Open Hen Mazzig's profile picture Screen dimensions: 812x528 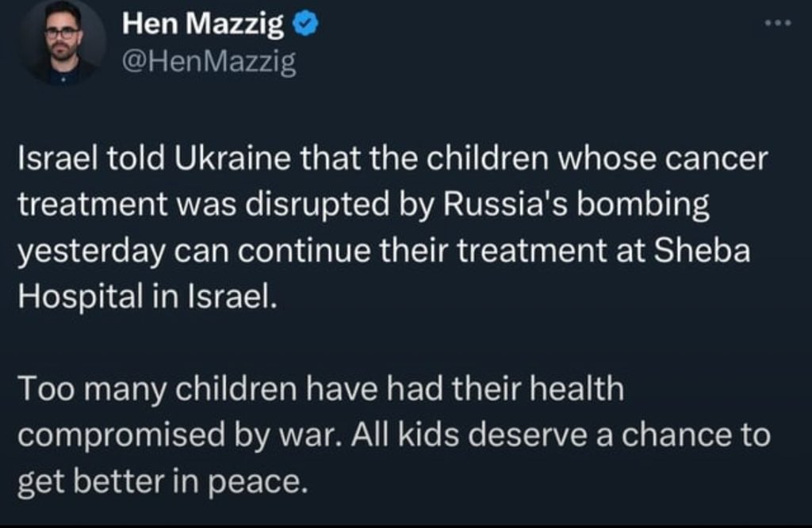pos(63,40)
